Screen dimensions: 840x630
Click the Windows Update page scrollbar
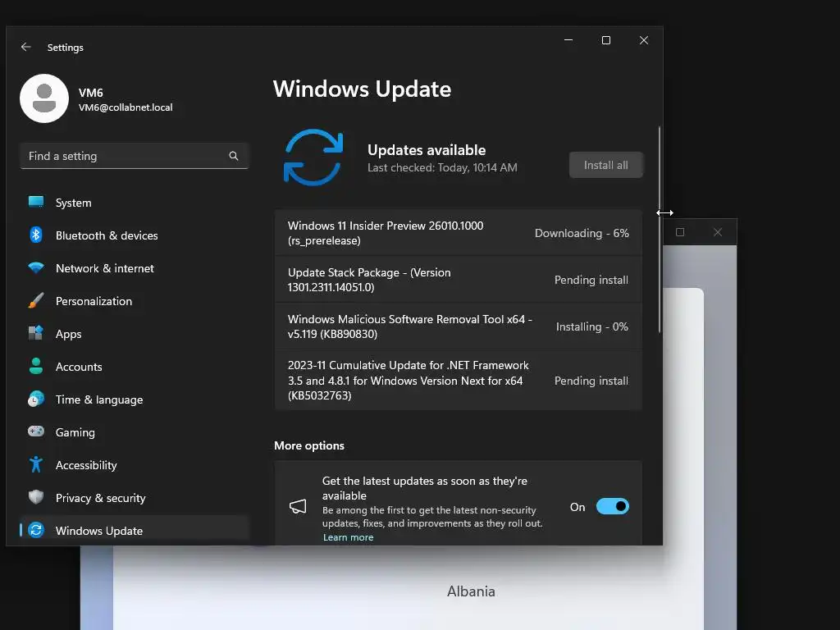660,230
